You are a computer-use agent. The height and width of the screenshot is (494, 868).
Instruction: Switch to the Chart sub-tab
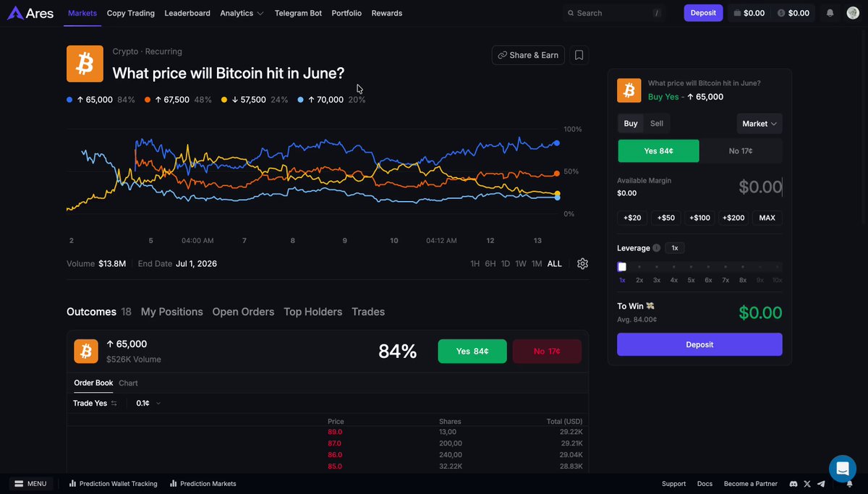tap(128, 383)
